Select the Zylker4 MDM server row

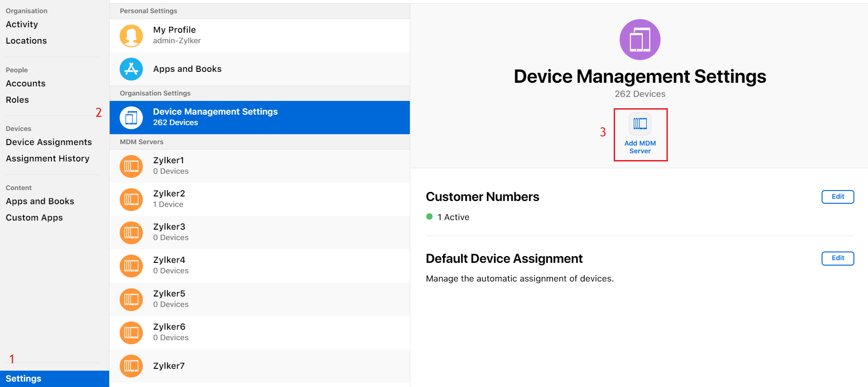[259, 266]
